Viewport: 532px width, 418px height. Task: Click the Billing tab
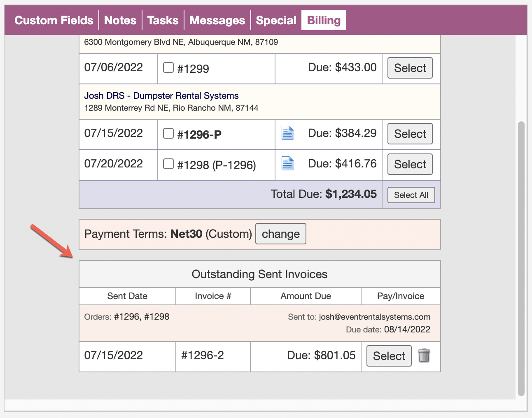pyautogui.click(x=324, y=20)
